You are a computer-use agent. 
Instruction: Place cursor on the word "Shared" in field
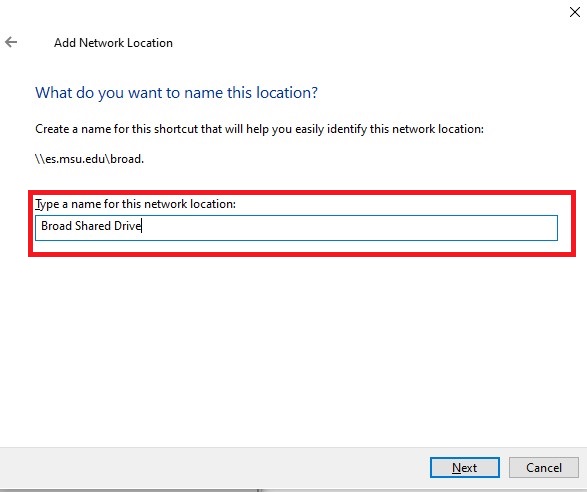click(x=92, y=226)
